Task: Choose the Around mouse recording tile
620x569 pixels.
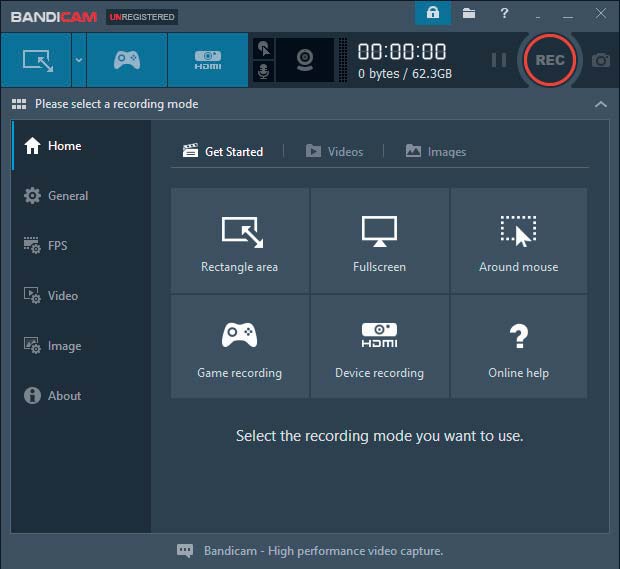Action: [x=519, y=240]
